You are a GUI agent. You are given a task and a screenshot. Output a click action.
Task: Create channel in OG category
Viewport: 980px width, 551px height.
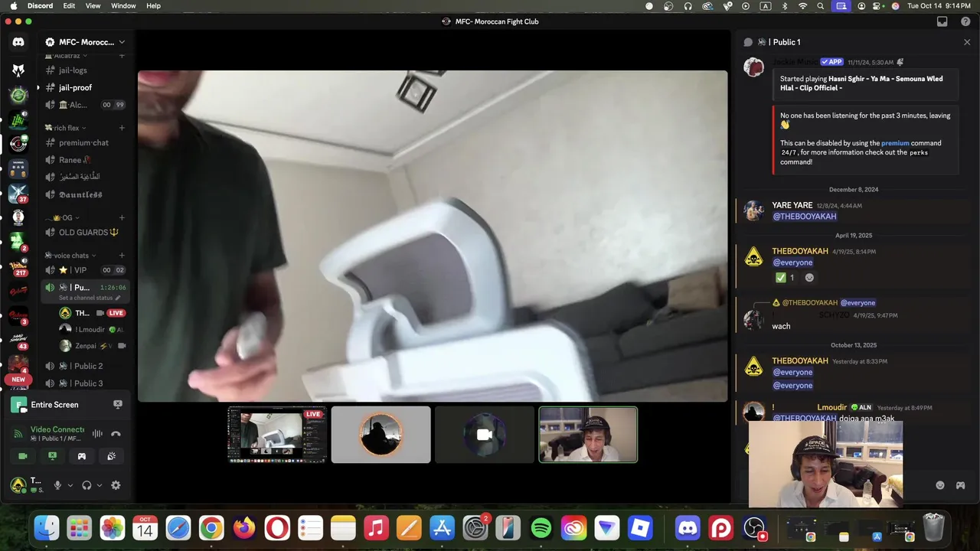(122, 218)
